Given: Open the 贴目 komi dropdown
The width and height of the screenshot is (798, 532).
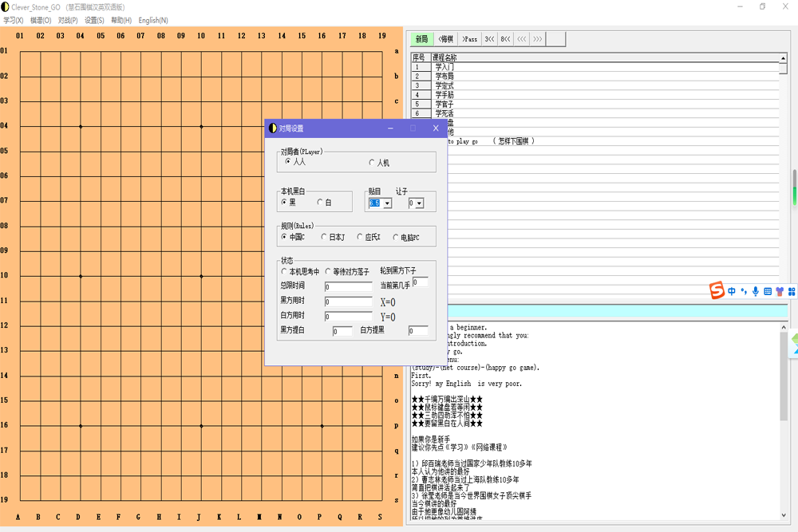Looking at the screenshot, I should tap(387, 203).
